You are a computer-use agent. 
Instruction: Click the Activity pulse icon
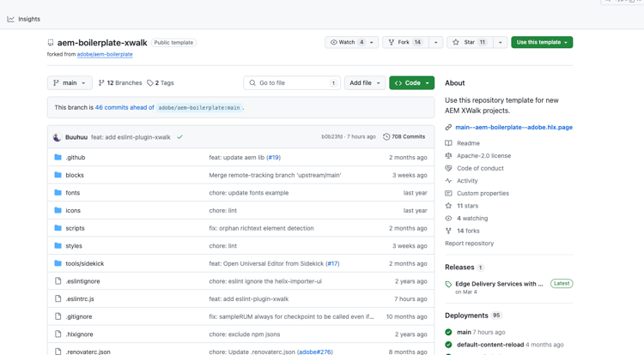click(x=448, y=181)
